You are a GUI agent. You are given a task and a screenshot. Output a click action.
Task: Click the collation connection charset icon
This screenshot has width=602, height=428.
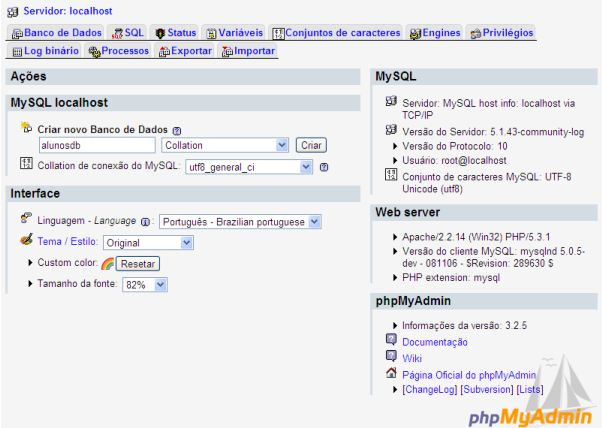26,163
